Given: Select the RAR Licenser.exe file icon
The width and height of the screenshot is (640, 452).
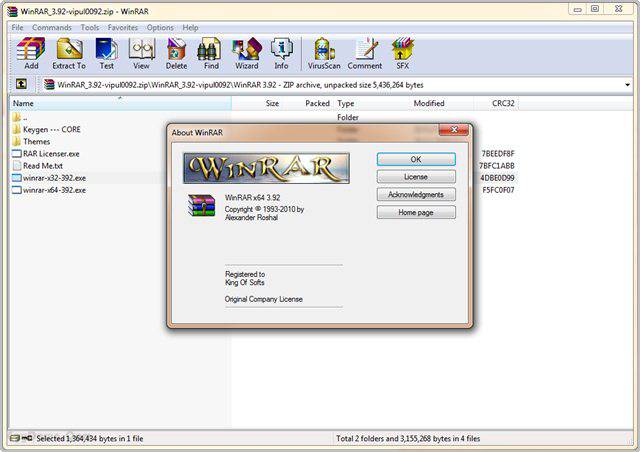Looking at the screenshot, I should tap(17, 154).
